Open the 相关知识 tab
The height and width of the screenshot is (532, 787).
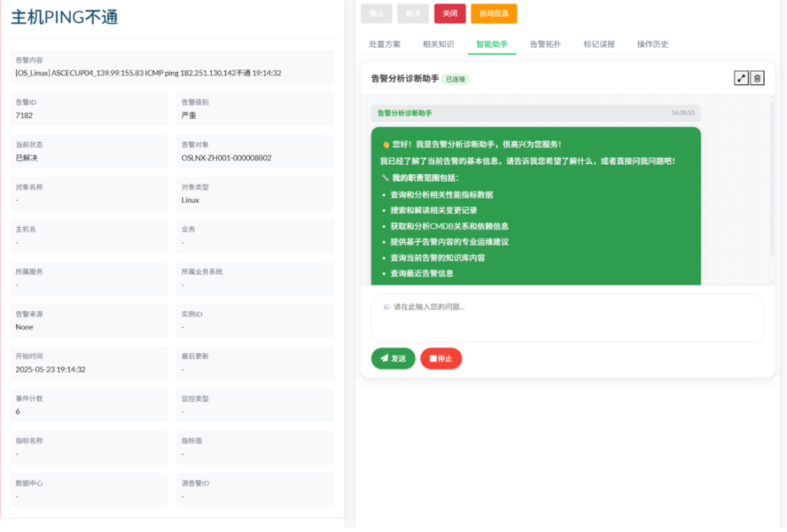click(438, 44)
